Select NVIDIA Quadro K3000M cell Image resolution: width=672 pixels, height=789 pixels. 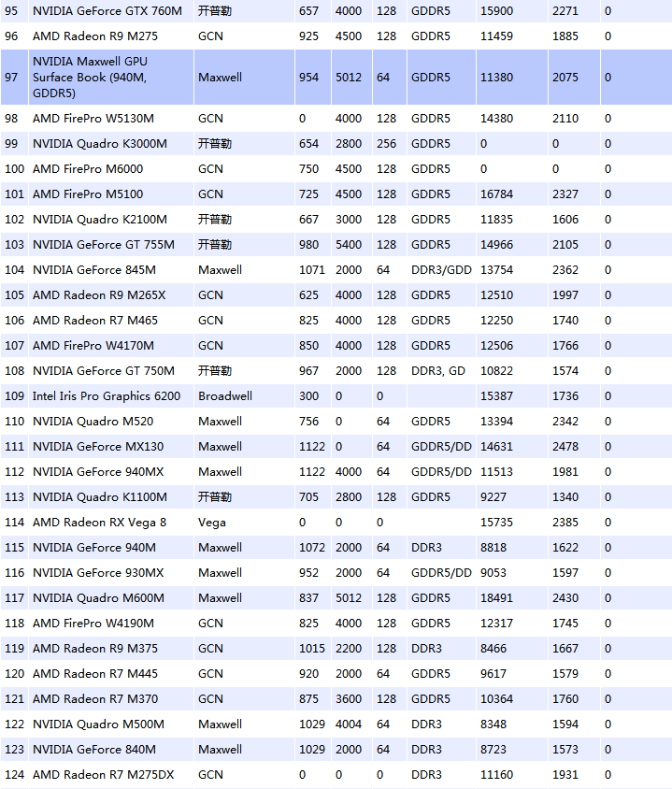(100, 144)
